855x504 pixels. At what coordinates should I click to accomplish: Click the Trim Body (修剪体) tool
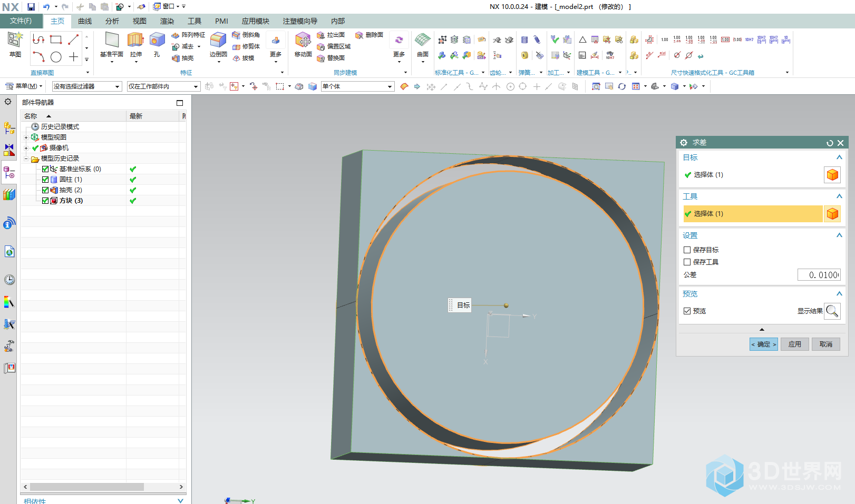tap(246, 46)
